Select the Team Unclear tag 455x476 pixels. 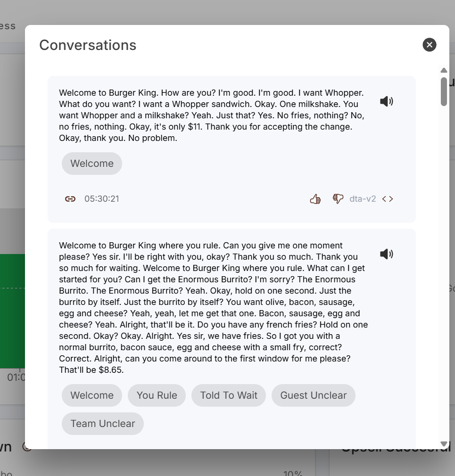point(103,424)
